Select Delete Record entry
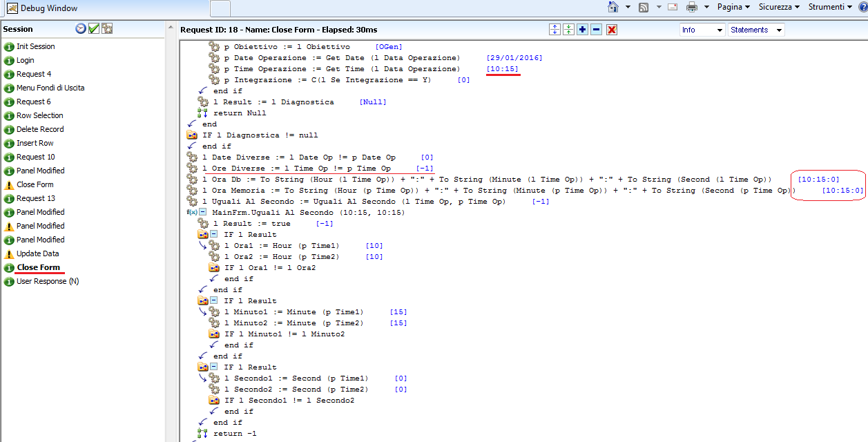 tap(40, 129)
